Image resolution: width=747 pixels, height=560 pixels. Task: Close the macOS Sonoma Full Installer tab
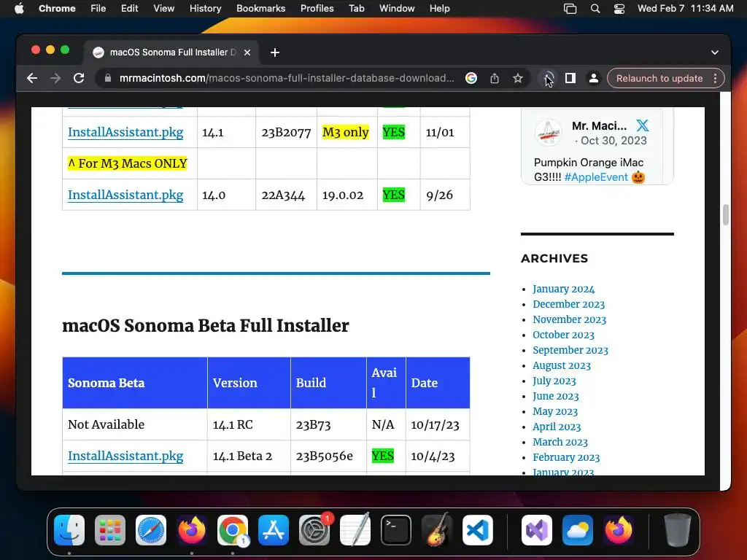point(247,52)
